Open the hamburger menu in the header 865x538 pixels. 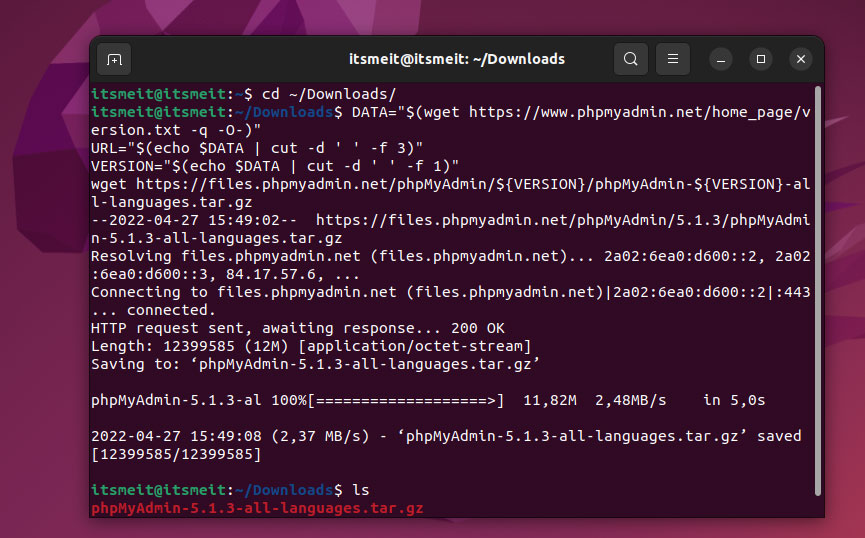(673, 59)
